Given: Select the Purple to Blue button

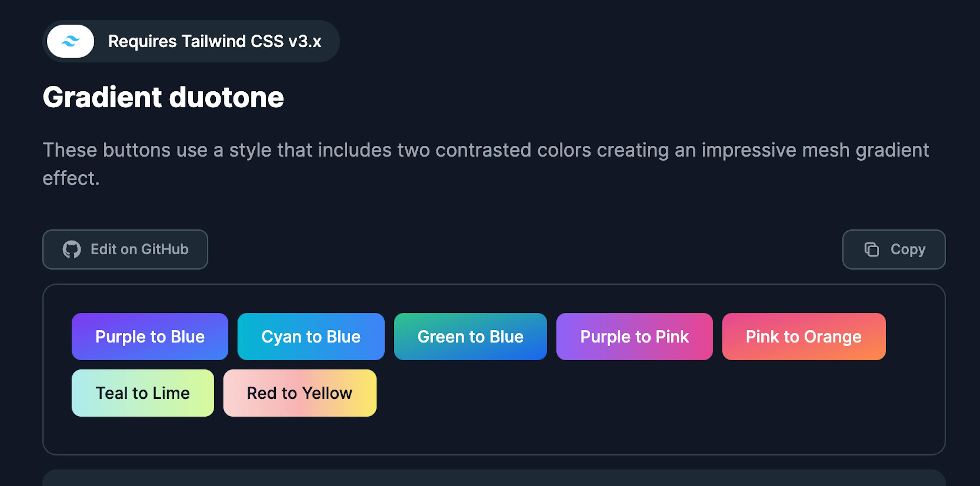Looking at the screenshot, I should pos(151,336).
